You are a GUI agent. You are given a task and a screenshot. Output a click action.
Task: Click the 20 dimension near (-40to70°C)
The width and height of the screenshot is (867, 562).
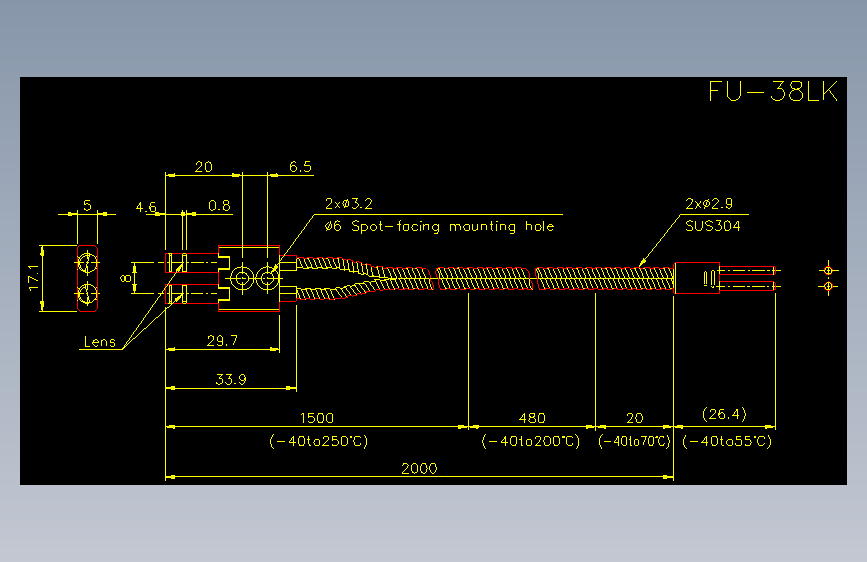point(635,418)
